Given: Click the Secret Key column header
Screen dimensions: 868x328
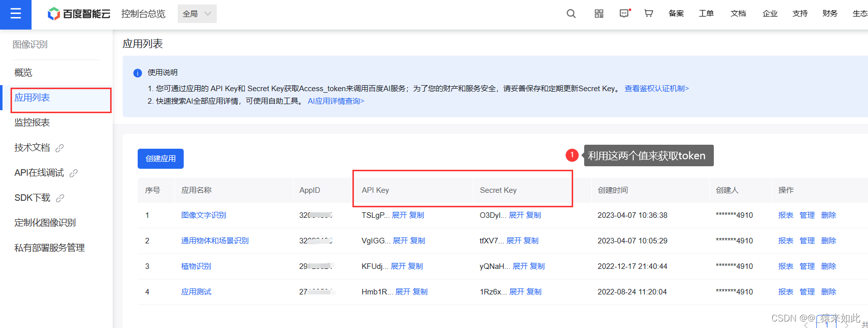Looking at the screenshot, I should (x=498, y=190).
